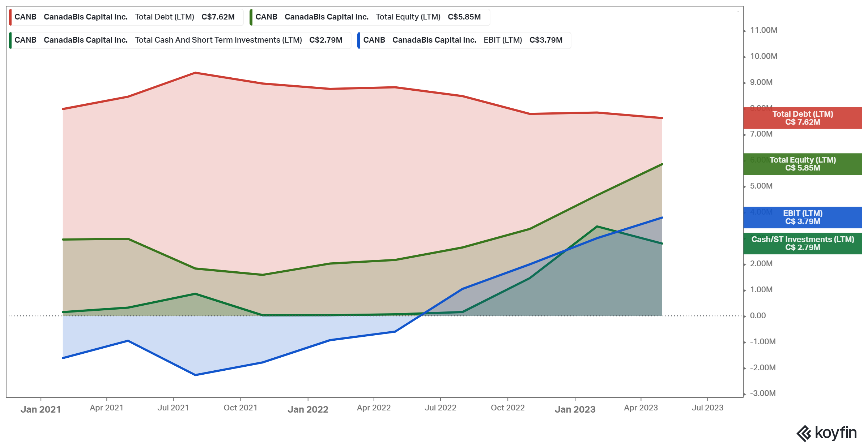
Task: Click the Total Cash And Short Term Investments legend
Action: 180,40
